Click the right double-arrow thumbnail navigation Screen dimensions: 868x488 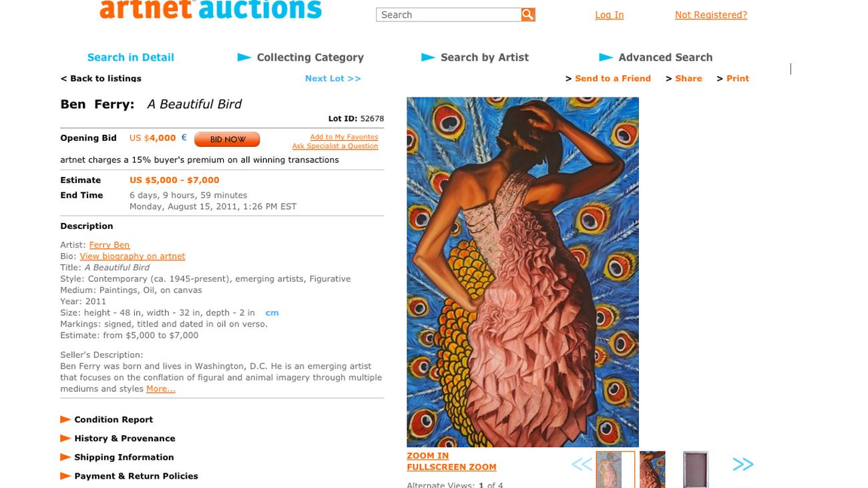coord(743,465)
